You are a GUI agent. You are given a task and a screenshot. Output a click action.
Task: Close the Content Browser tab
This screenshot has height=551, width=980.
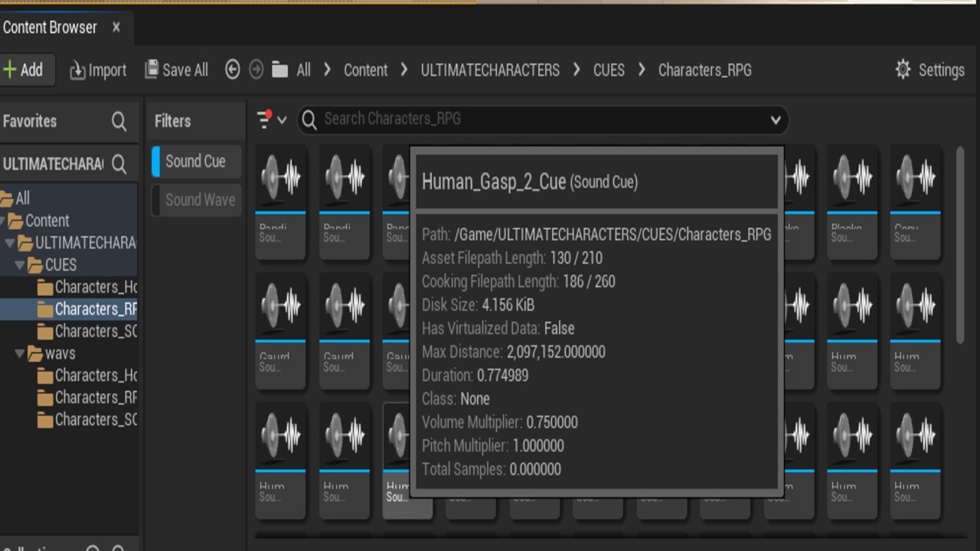[116, 28]
